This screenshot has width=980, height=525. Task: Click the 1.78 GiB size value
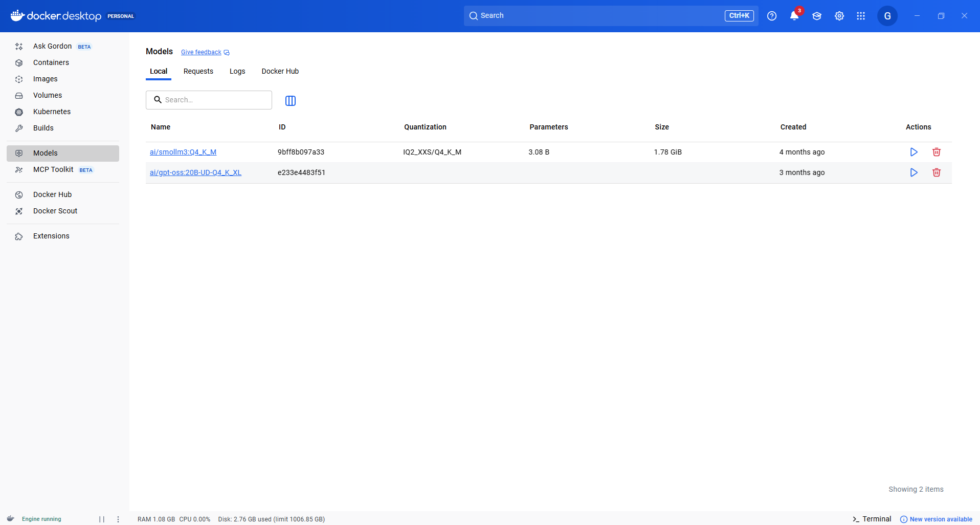668,152
